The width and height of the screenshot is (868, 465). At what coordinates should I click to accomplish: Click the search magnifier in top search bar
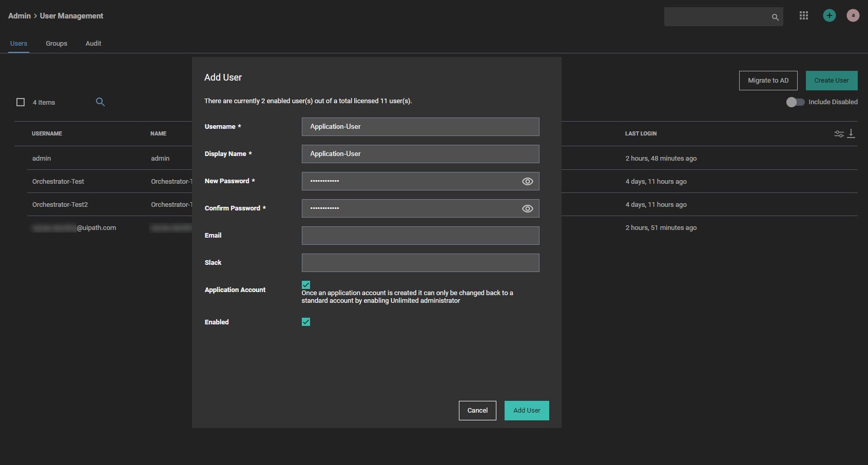tap(775, 17)
